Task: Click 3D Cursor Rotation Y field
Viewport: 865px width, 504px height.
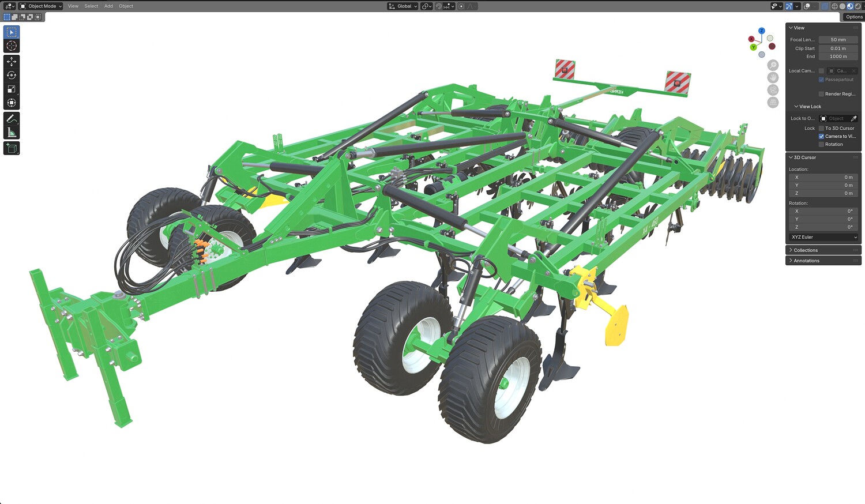Action: pyautogui.click(x=823, y=219)
